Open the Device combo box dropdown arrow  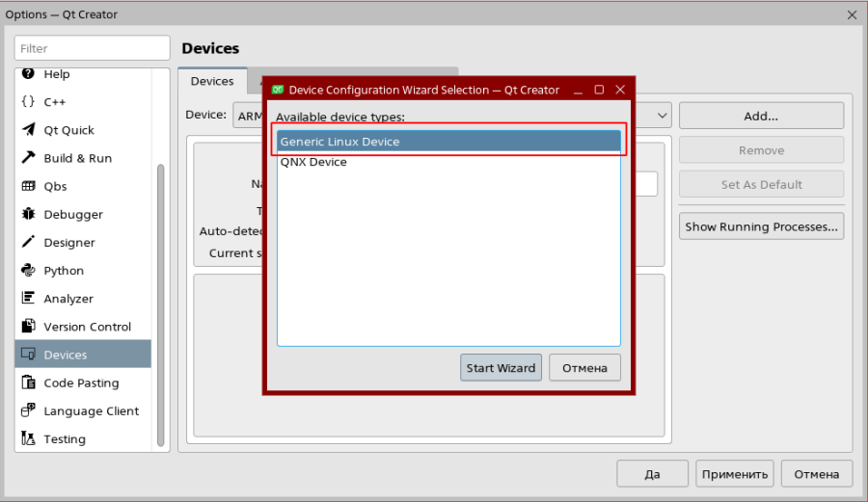662,116
